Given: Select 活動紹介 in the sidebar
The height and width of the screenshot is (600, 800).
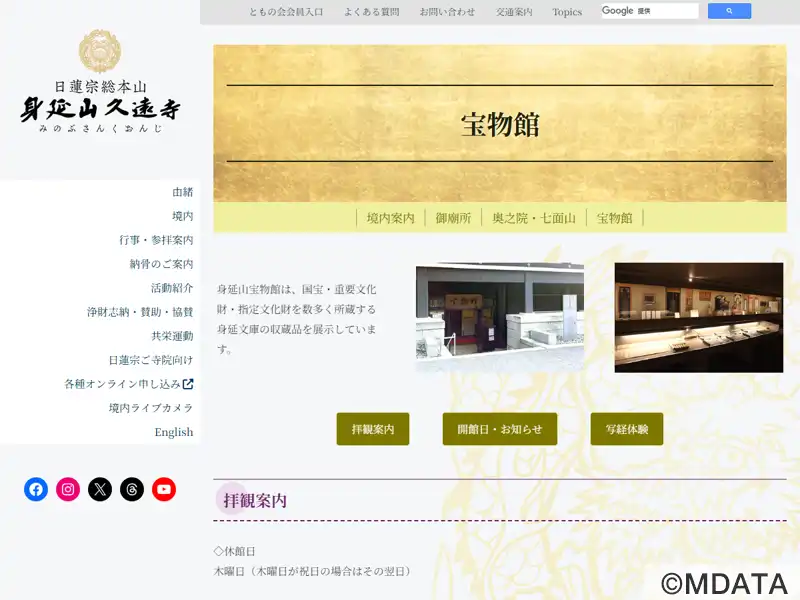Looking at the screenshot, I should click(172, 288).
